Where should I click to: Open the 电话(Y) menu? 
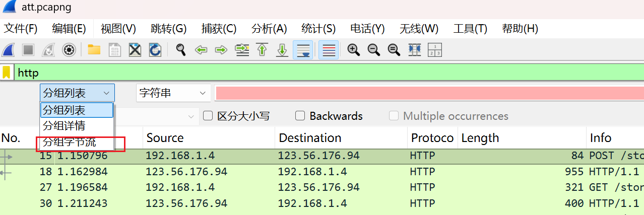[x=368, y=29]
